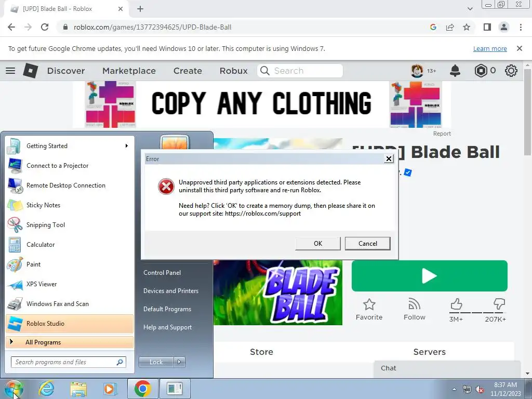
Task: Dismiss the Chrome update notification bar
Action: tap(520, 48)
